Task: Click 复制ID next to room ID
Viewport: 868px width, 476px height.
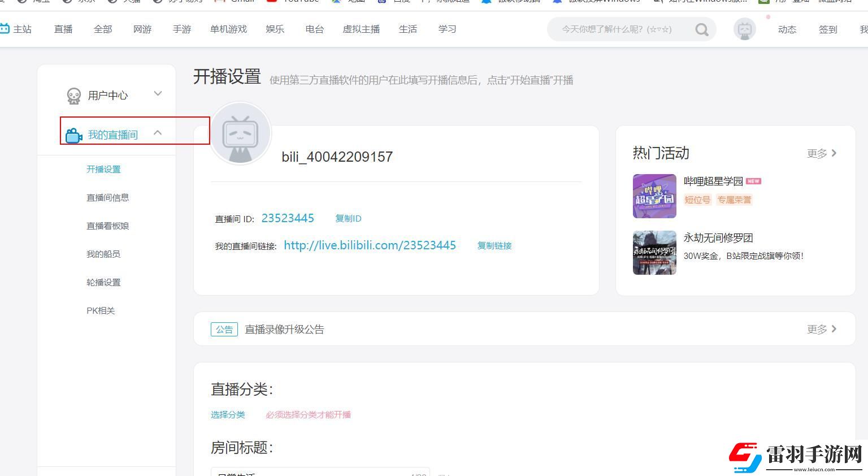Action: pos(348,218)
